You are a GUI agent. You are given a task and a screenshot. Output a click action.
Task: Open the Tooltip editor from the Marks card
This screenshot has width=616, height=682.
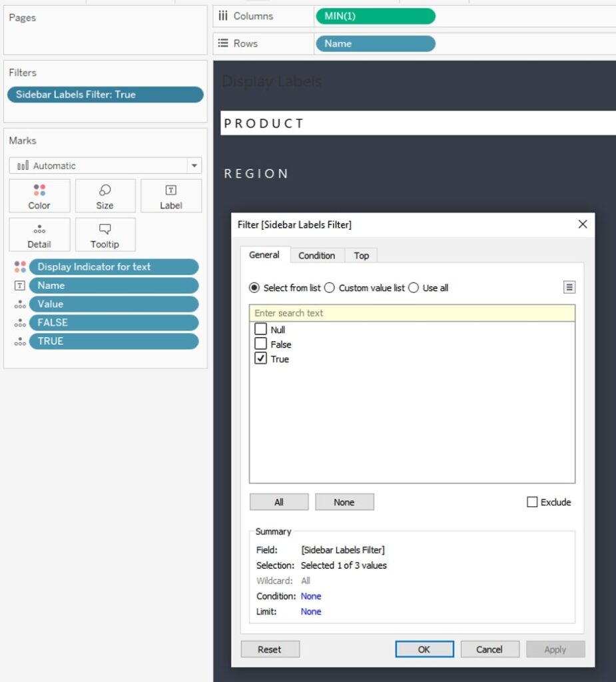[x=105, y=234]
